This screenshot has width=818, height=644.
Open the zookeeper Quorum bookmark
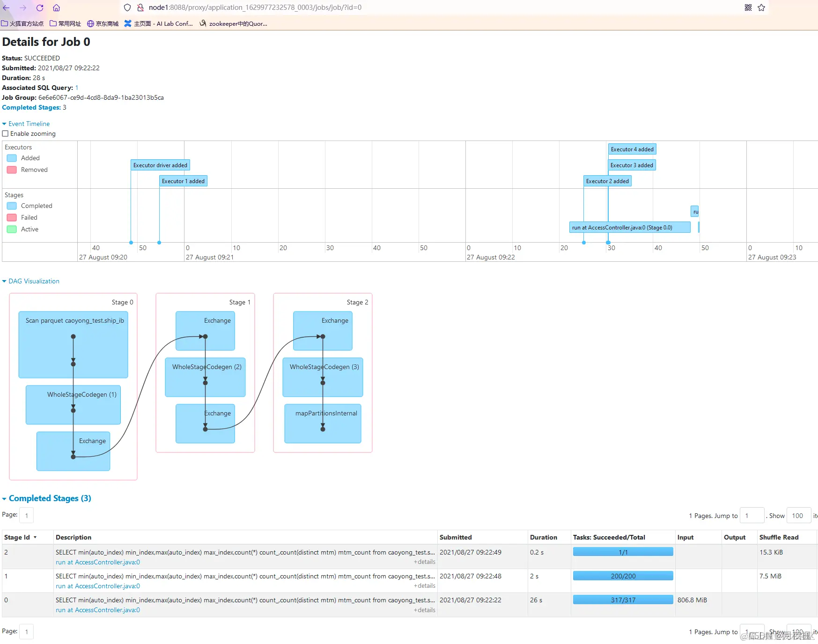click(x=233, y=23)
